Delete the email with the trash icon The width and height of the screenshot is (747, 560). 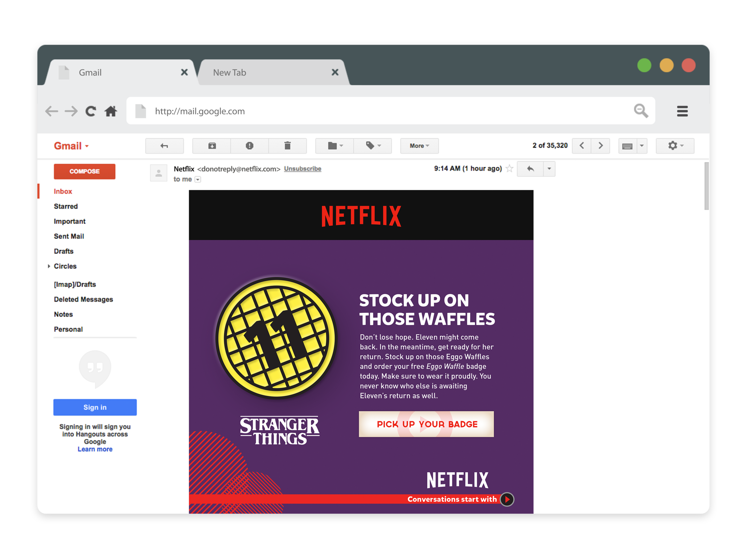[x=287, y=146]
